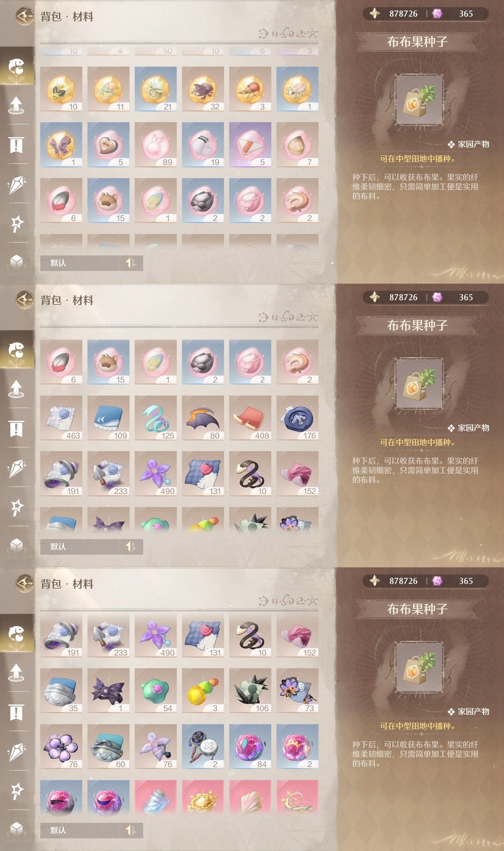The width and height of the screenshot is (504, 851).
Task: Pick the green slime blob with count 54
Action: pos(156,691)
